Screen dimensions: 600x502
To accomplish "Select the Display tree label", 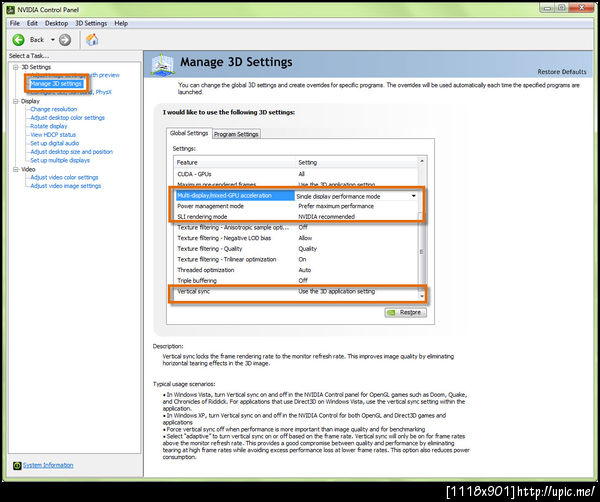I will (x=30, y=101).
